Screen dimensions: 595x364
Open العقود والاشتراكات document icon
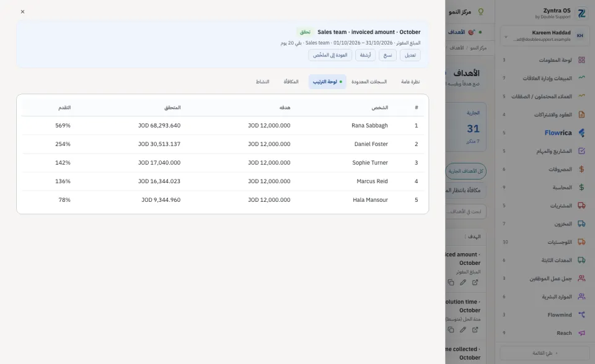[581, 115]
